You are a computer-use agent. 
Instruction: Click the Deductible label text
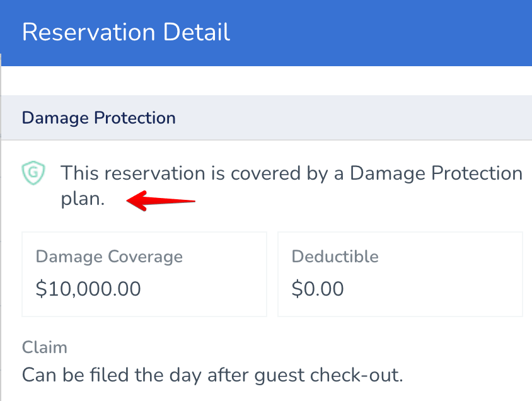335,257
